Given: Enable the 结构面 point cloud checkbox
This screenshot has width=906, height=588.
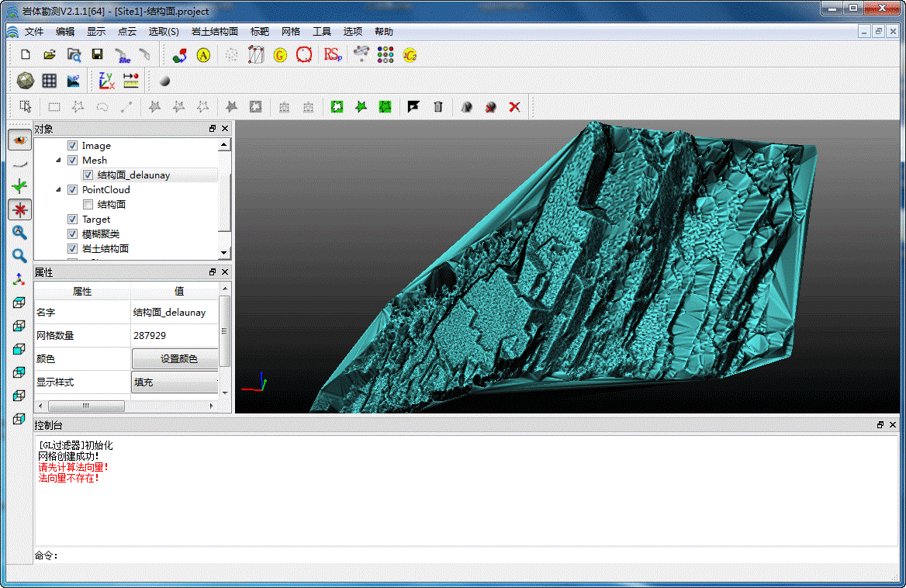Looking at the screenshot, I should tap(88, 205).
